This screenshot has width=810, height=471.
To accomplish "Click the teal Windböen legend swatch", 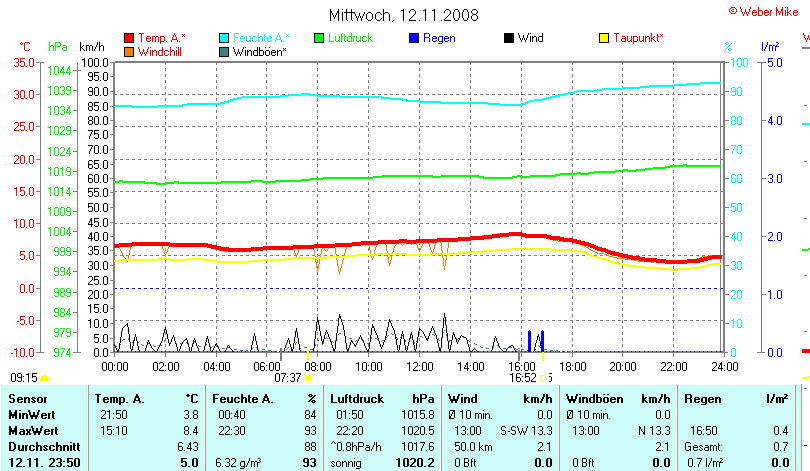I will coord(224,52).
